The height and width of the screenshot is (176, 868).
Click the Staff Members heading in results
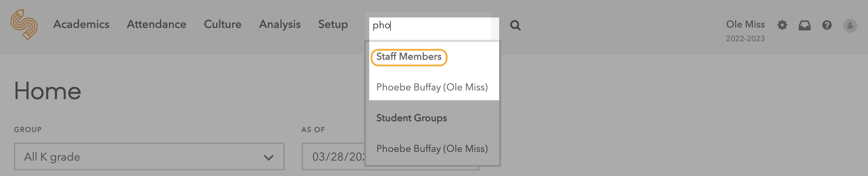click(x=409, y=57)
